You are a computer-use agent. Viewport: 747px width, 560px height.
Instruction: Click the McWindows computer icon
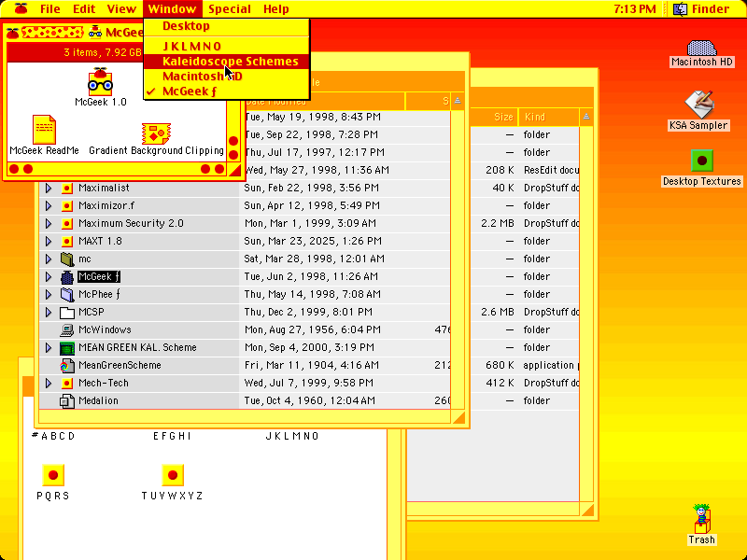(67, 330)
